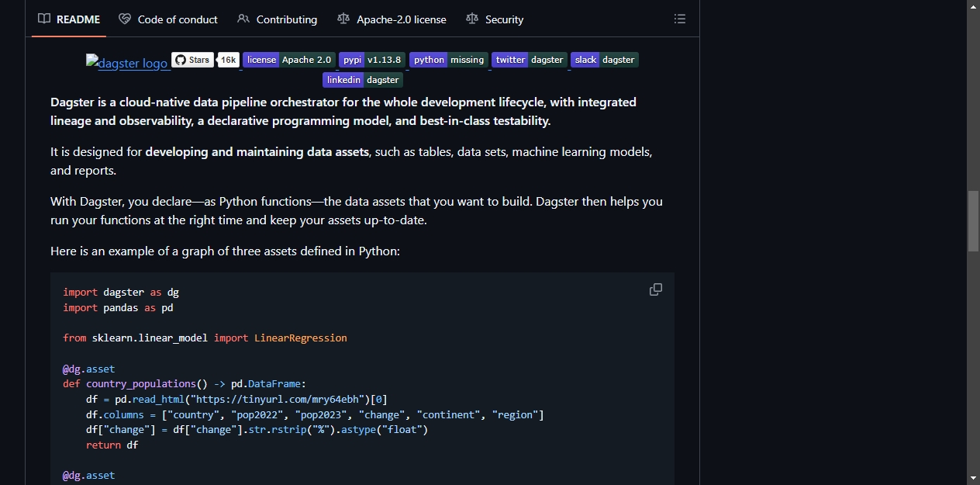Click the scrollbar down arrow
980x485 pixels.
973,478
